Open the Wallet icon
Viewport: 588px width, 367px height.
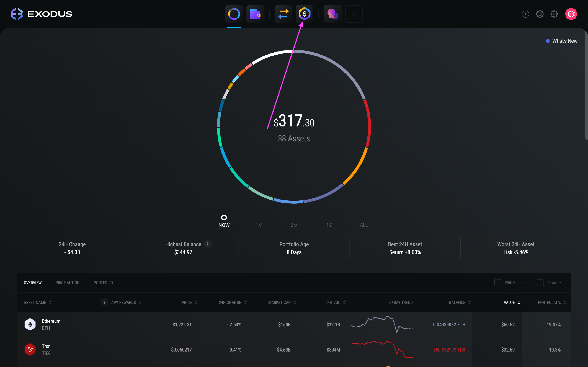pyautogui.click(x=255, y=14)
